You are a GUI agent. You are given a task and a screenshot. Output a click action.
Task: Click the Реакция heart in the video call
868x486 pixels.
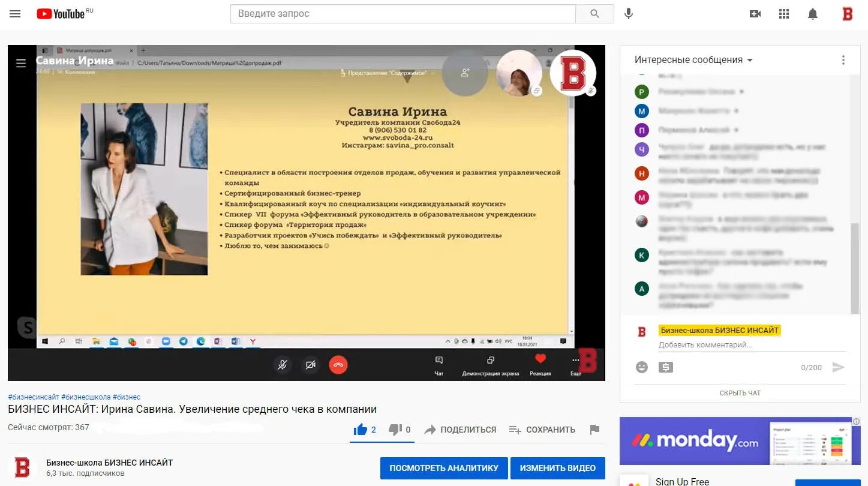(540, 365)
